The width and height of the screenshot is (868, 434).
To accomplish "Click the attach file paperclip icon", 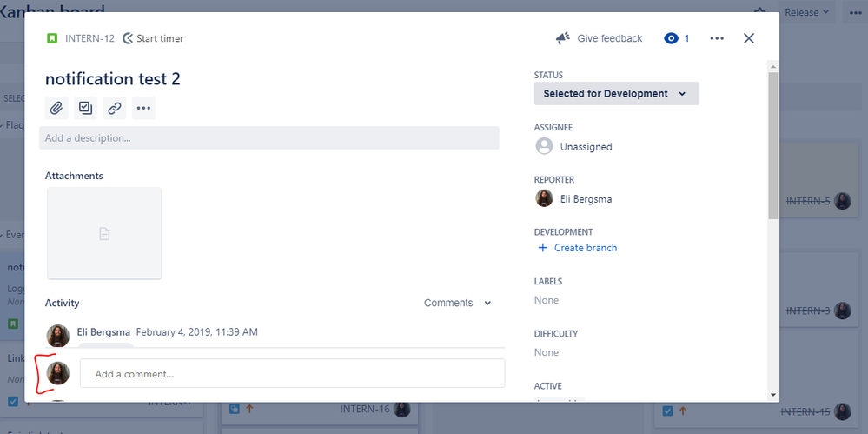I will pos(56,108).
